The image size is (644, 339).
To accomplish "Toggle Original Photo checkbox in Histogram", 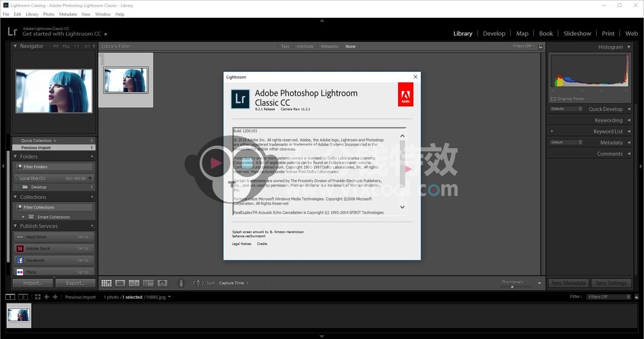I will pos(553,99).
